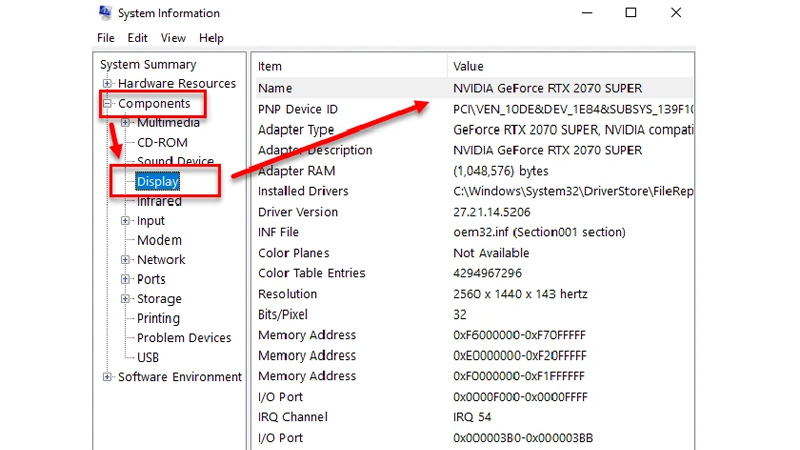Open the Help menu

[x=211, y=38]
